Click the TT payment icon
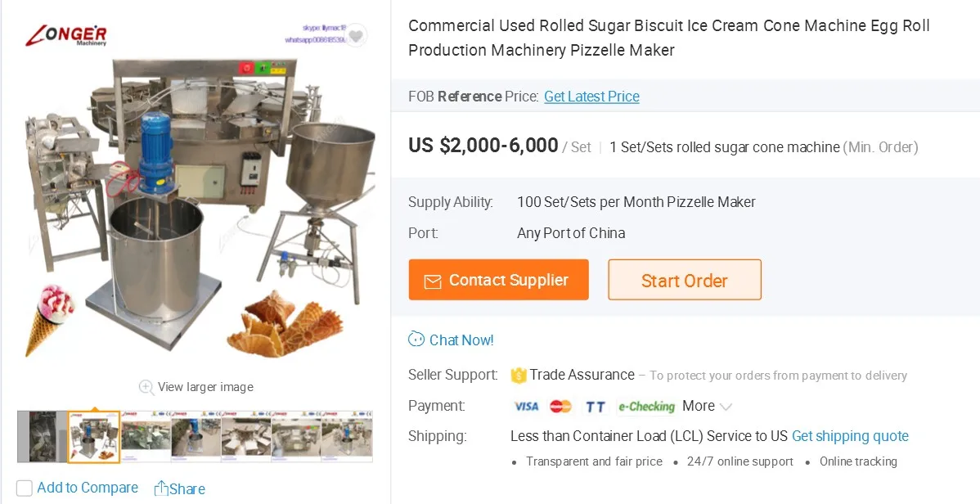Image resolution: width=980 pixels, height=504 pixels. (595, 407)
